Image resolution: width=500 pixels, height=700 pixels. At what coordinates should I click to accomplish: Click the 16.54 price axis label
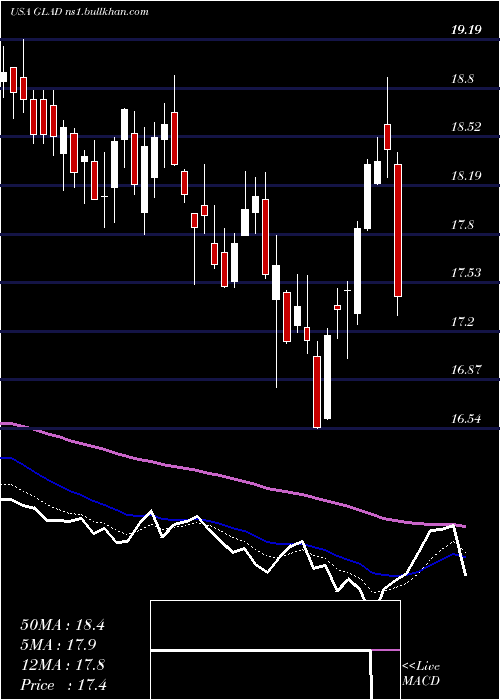tap(466, 419)
